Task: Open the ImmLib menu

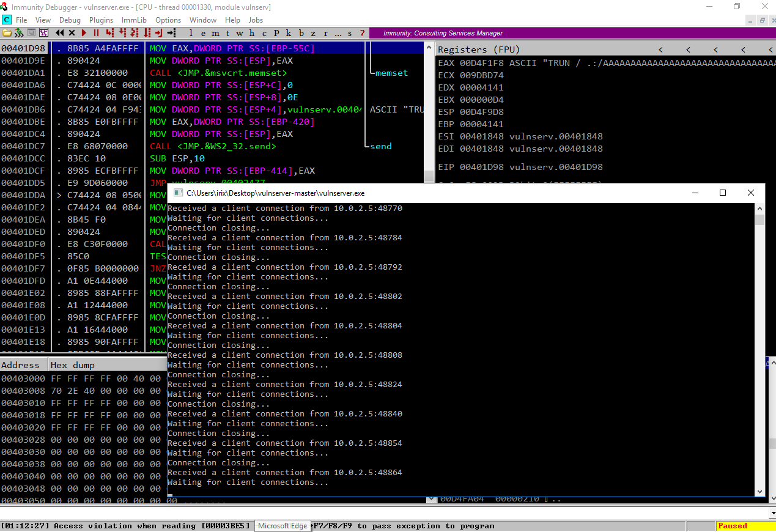Action: 134,20
